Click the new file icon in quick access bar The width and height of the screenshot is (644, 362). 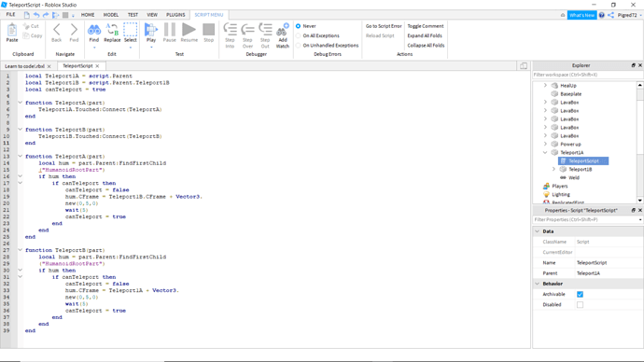click(27, 15)
